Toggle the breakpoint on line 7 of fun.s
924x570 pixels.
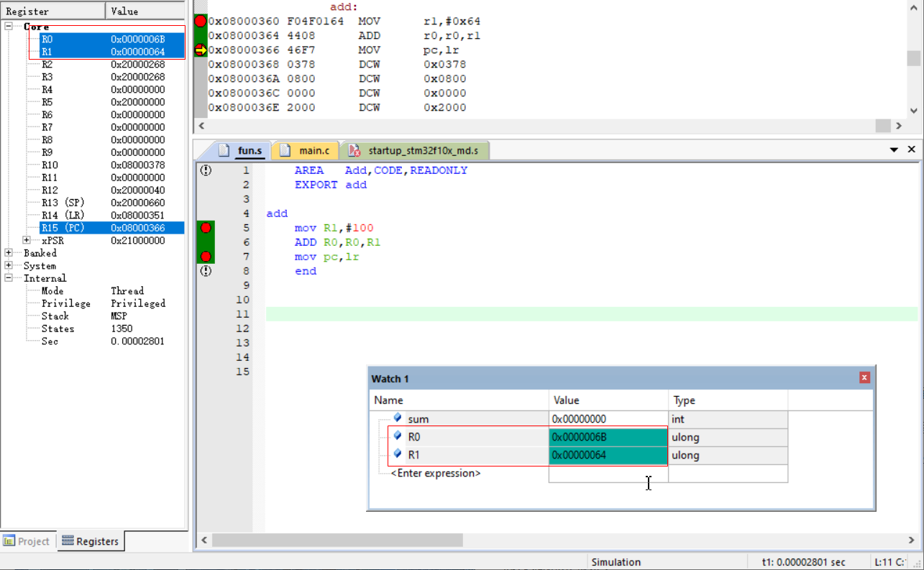[206, 257]
